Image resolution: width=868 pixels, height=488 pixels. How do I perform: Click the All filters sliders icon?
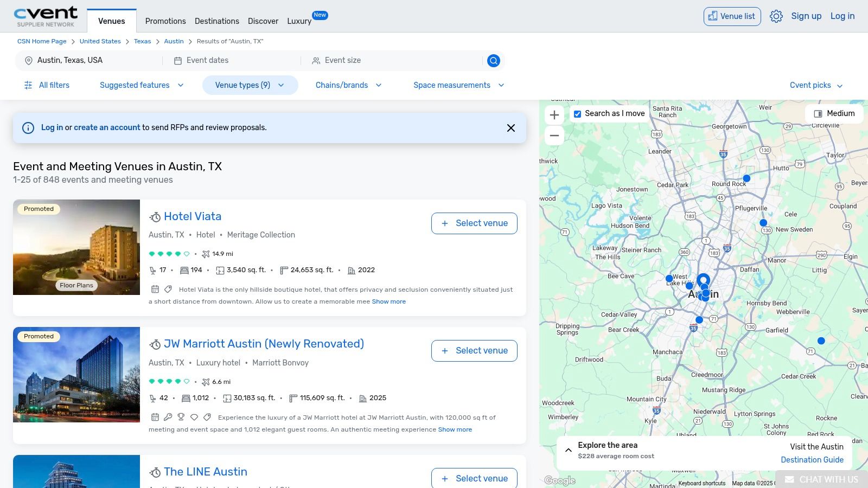(28, 85)
